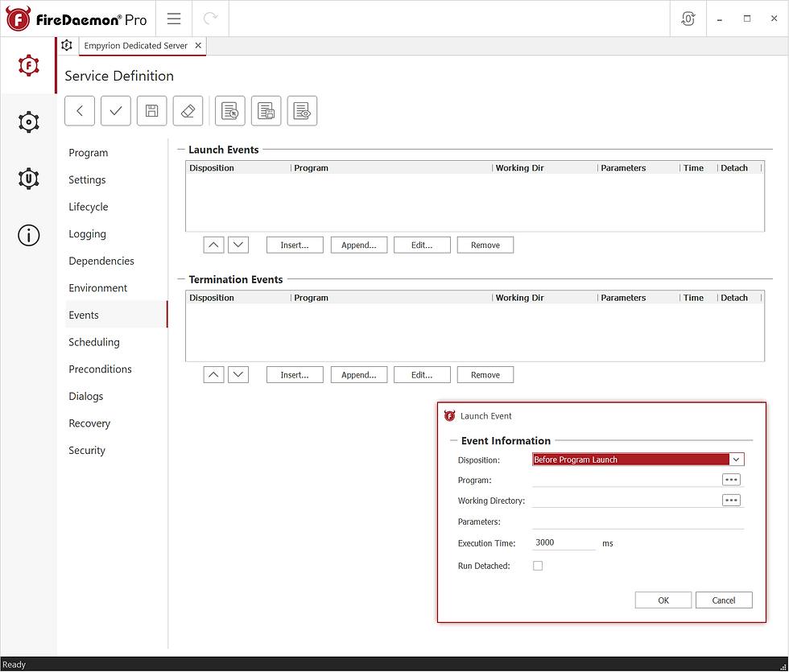
Task: Click OK in the Launch Event dialog
Action: pyautogui.click(x=663, y=600)
